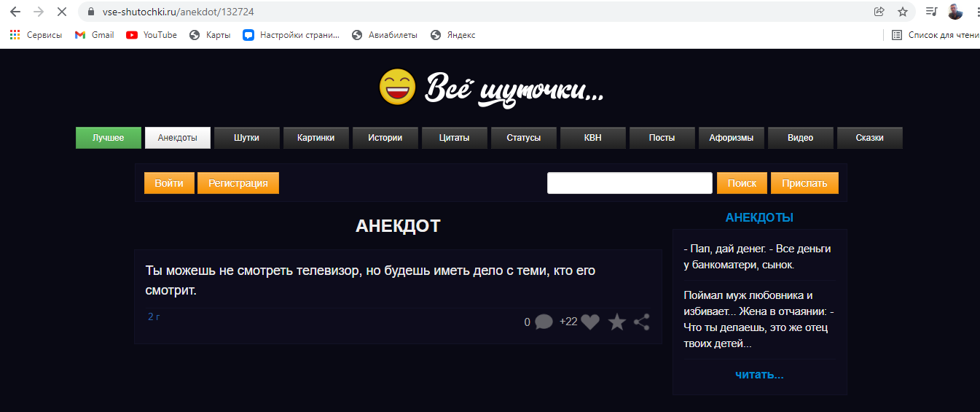Click into the site search text field
Screen dimensions: 980x412
[629, 183]
